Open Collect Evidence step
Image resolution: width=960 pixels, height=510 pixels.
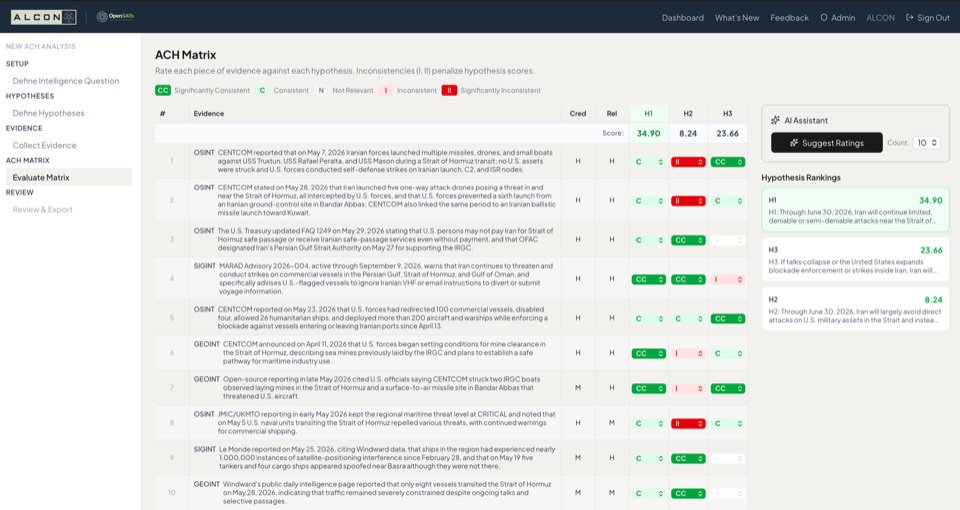(x=44, y=145)
